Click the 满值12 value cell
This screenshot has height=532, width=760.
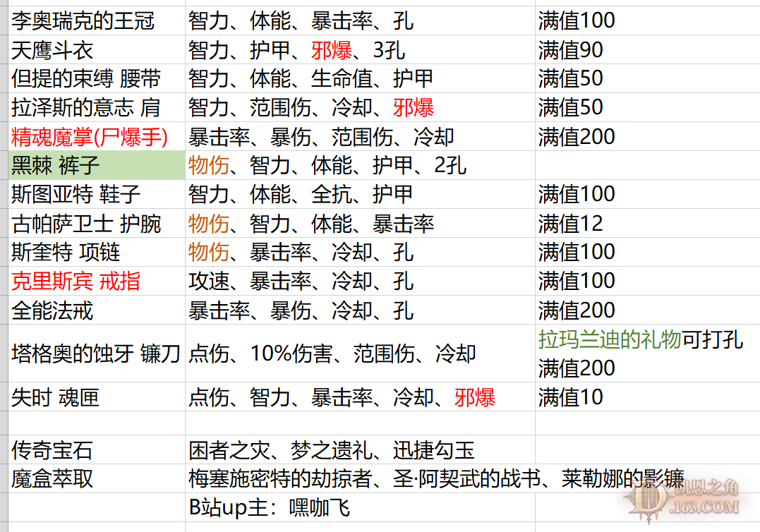point(571,224)
